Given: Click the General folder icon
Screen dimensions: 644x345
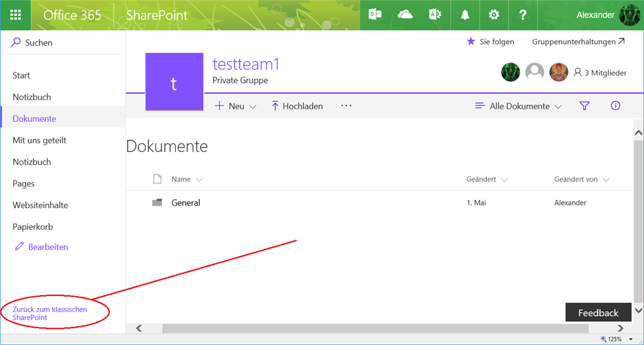Looking at the screenshot, I should 157,202.
